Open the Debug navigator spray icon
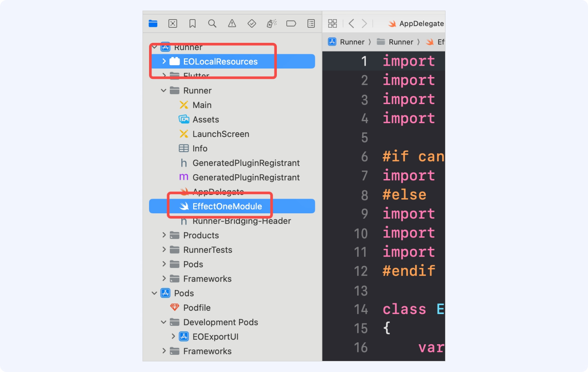The height and width of the screenshot is (372, 588). (x=272, y=24)
